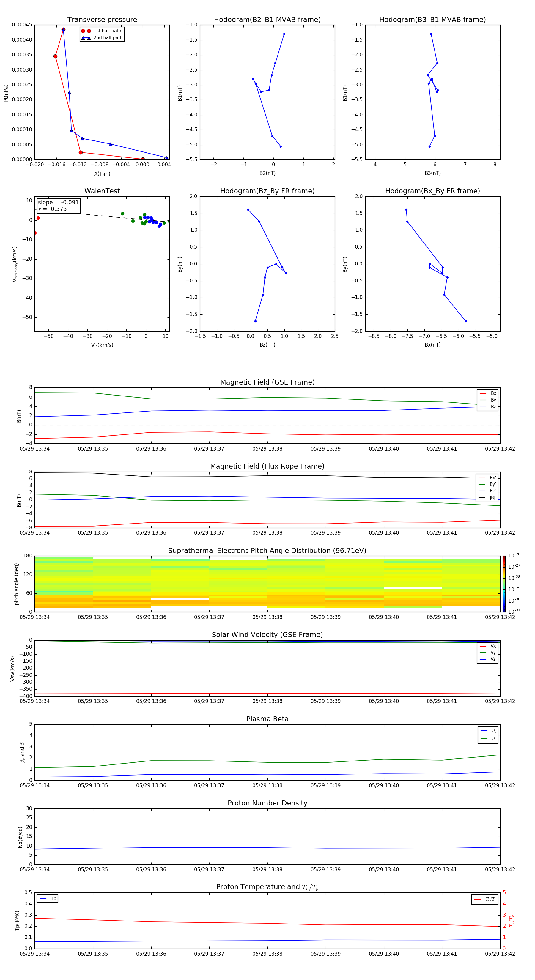This screenshot has height=980, width=535.
Task: Click the 'A(T·m)' x-axis label
Action: point(102,173)
